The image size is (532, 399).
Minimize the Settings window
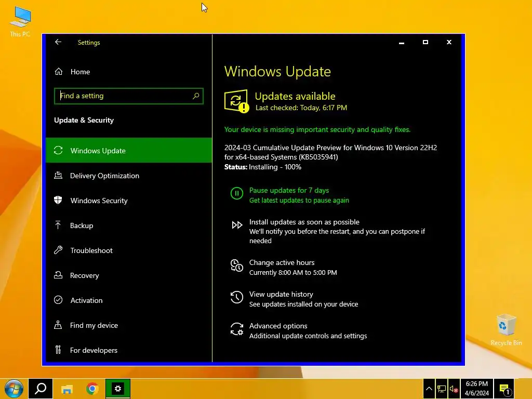(402, 43)
